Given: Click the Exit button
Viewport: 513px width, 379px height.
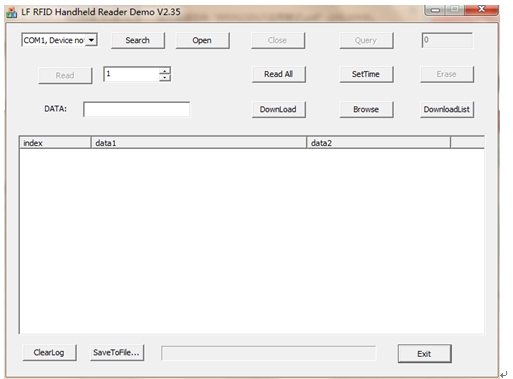Looking at the screenshot, I should coord(425,354).
